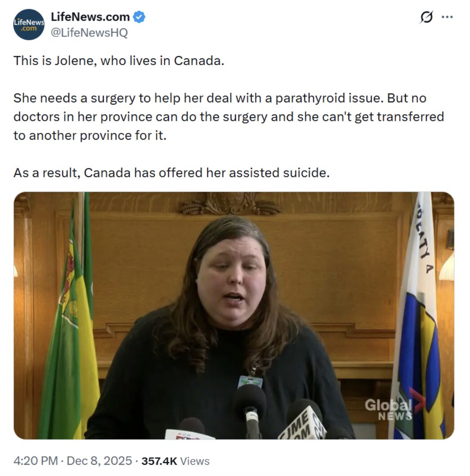Open the LifeNews.com profile avatar
This screenshot has width=470, height=476.
point(29,25)
